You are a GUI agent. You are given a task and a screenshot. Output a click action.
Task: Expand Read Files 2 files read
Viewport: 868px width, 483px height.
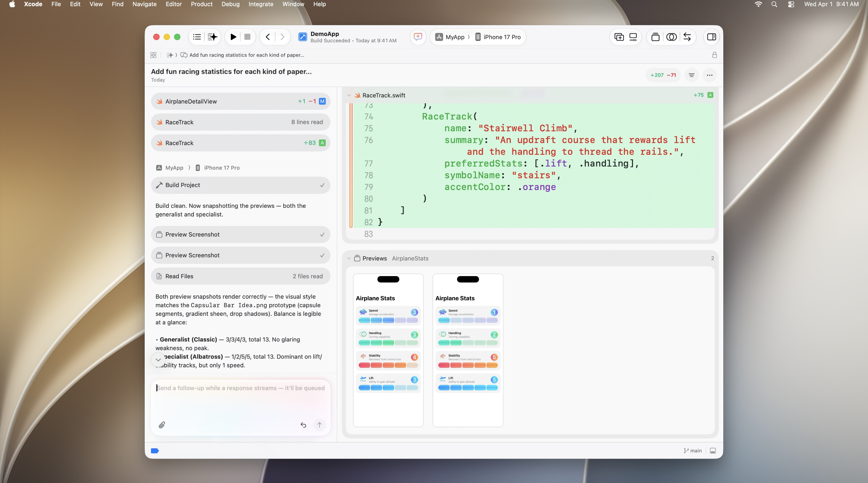click(x=241, y=276)
